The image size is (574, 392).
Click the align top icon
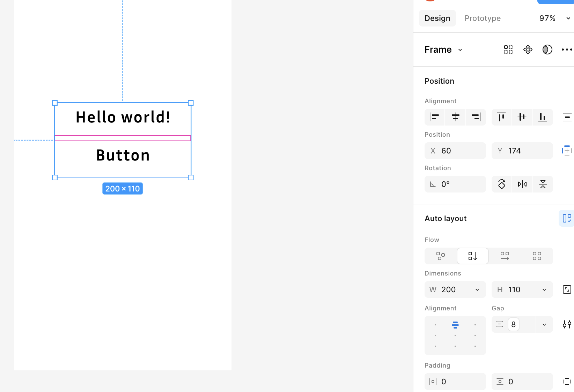pyautogui.click(x=501, y=117)
